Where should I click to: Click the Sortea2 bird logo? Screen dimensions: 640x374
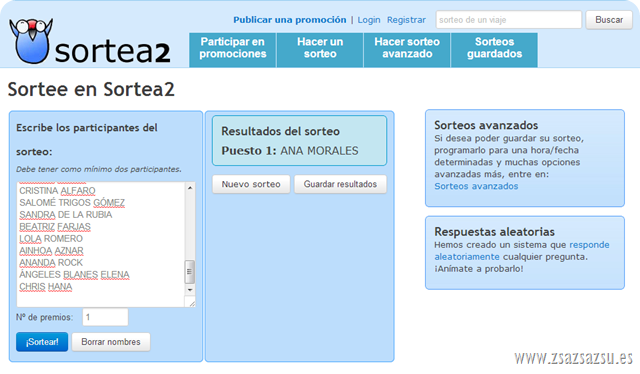click(31, 41)
